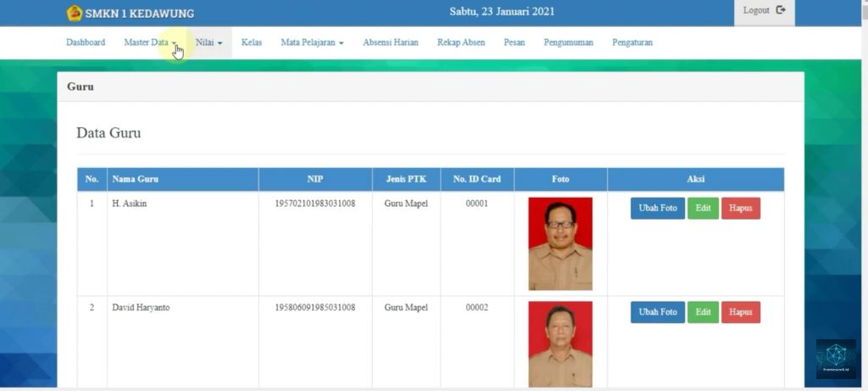Expand the Master Data dropdown menu
This screenshot has width=868, height=391.
click(150, 42)
